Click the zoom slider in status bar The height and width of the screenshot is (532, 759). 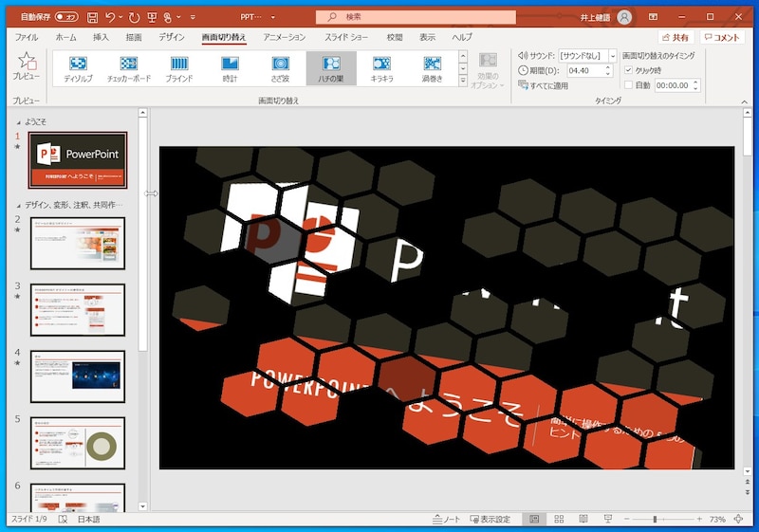(x=655, y=520)
